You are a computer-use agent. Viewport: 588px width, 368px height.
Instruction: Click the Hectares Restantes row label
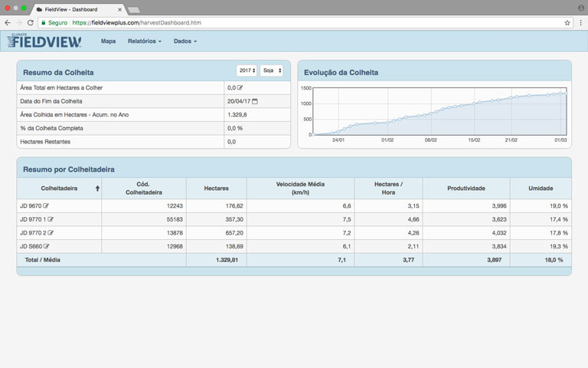(x=45, y=142)
